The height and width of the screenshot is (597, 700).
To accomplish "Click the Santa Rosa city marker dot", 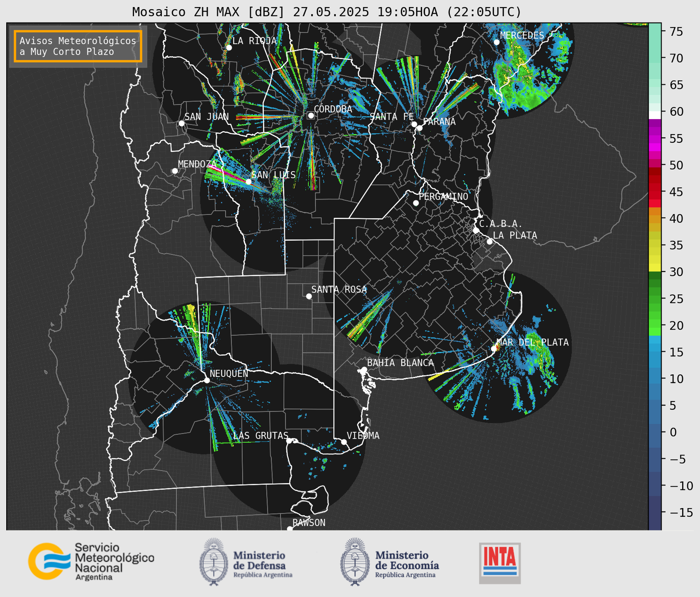I will point(309,296).
